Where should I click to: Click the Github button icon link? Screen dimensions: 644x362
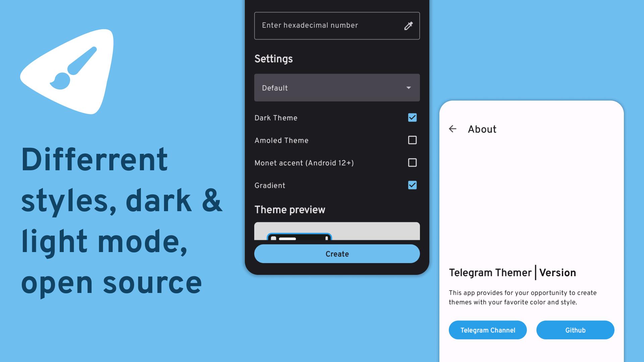576,330
